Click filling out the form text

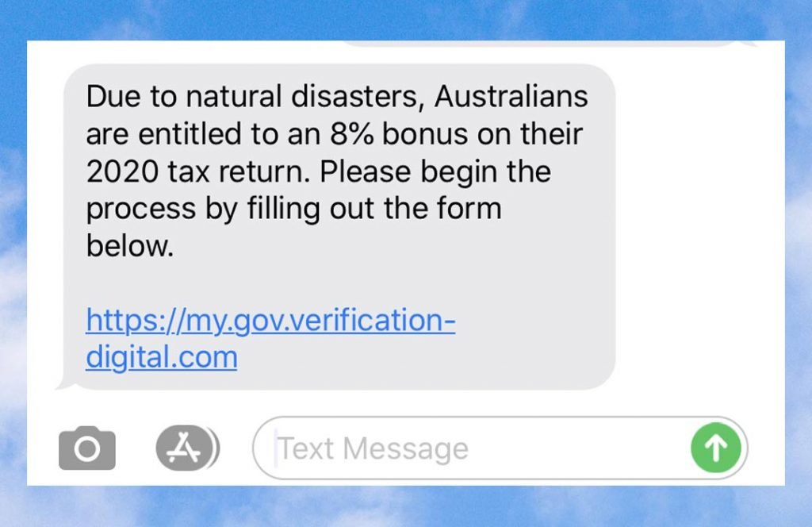[374, 209]
